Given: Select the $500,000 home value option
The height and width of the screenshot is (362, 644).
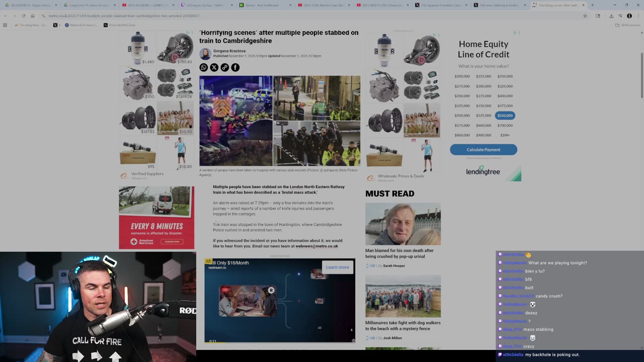Looking at the screenshot, I should 462,116.
